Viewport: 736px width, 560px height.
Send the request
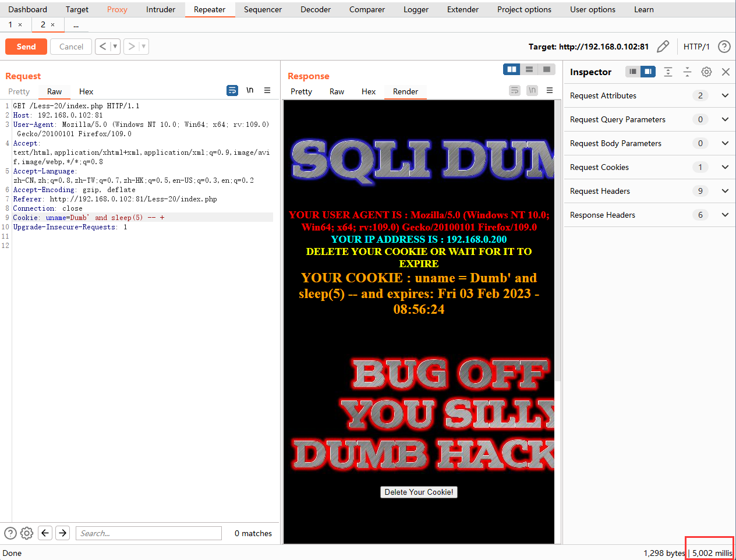[26, 47]
